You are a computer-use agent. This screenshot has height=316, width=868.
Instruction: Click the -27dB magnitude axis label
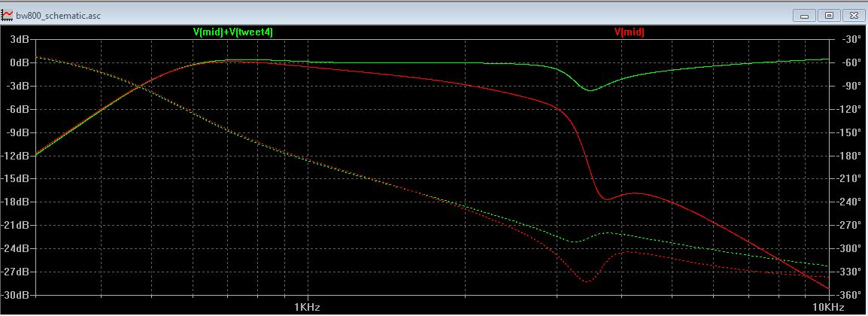15,272
